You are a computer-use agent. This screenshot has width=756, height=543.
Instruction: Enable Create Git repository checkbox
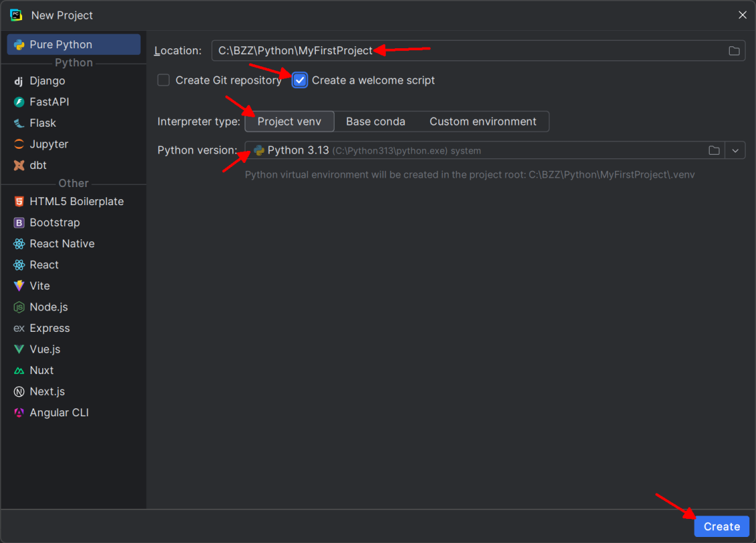click(164, 80)
